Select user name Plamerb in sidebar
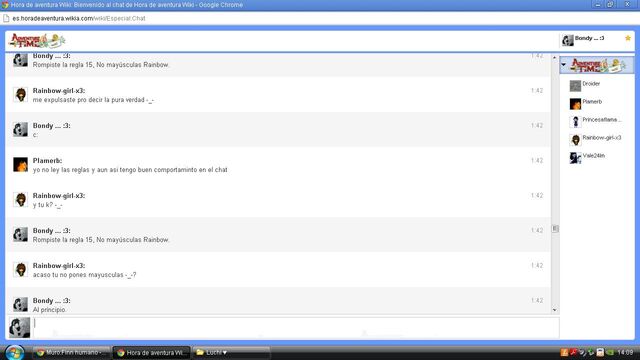Viewport: 640px width, 360px height. tap(592, 102)
